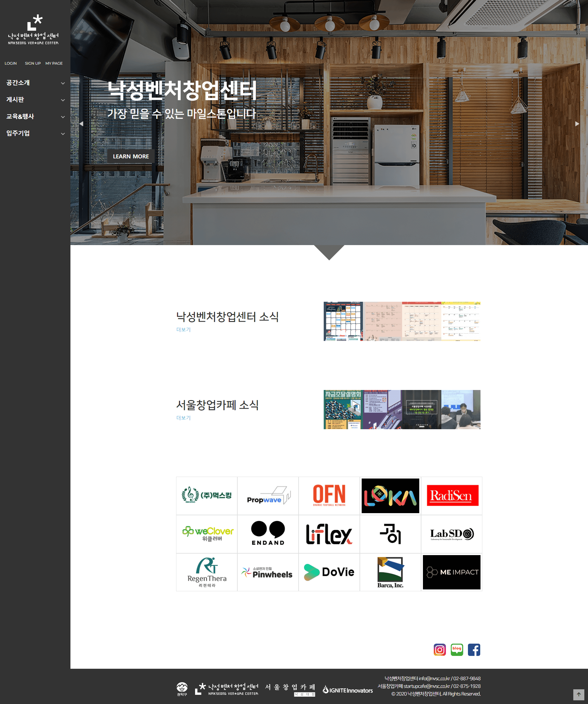Expand the 입주기업 menu chevron

point(63,134)
